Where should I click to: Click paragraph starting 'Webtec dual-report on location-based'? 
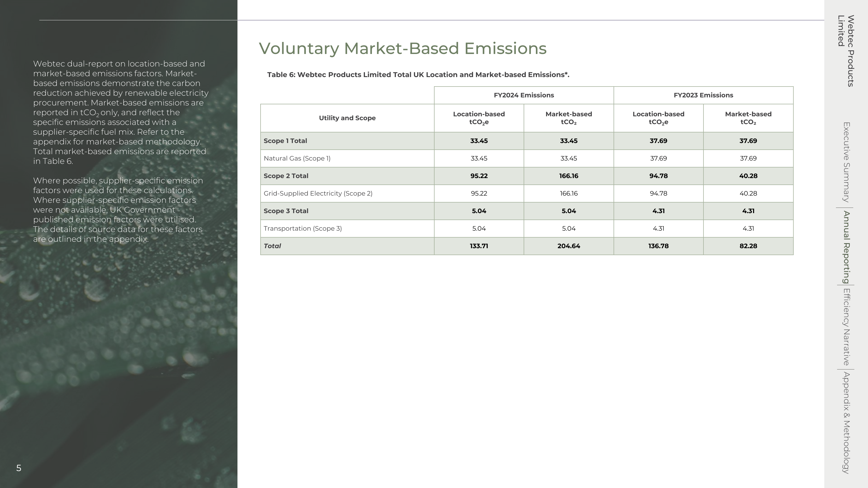pyautogui.click(x=121, y=112)
